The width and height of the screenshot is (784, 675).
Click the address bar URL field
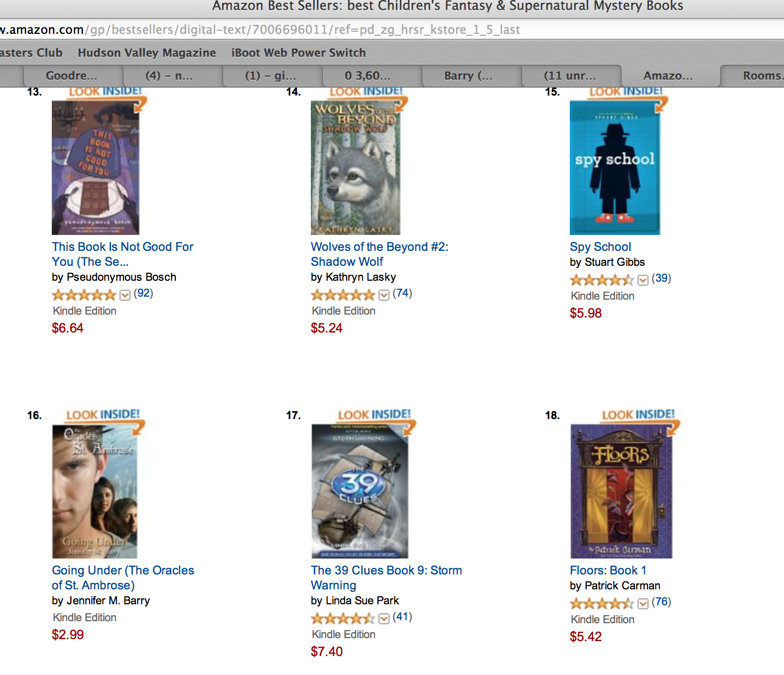click(x=392, y=30)
